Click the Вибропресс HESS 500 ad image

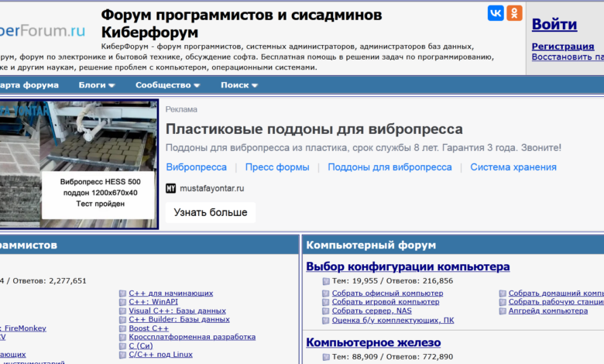click(x=79, y=164)
